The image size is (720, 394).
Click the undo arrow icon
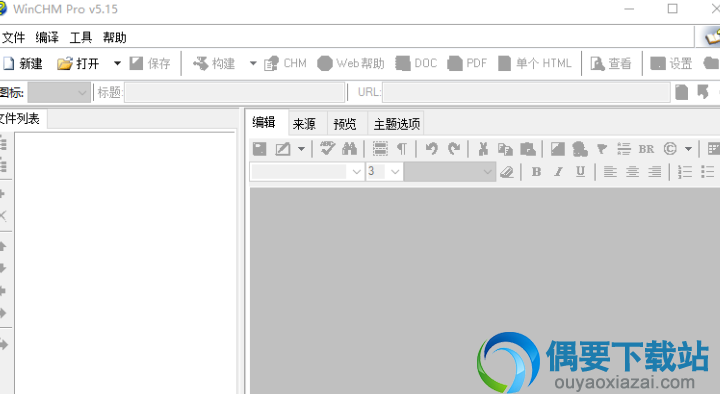[x=431, y=149]
